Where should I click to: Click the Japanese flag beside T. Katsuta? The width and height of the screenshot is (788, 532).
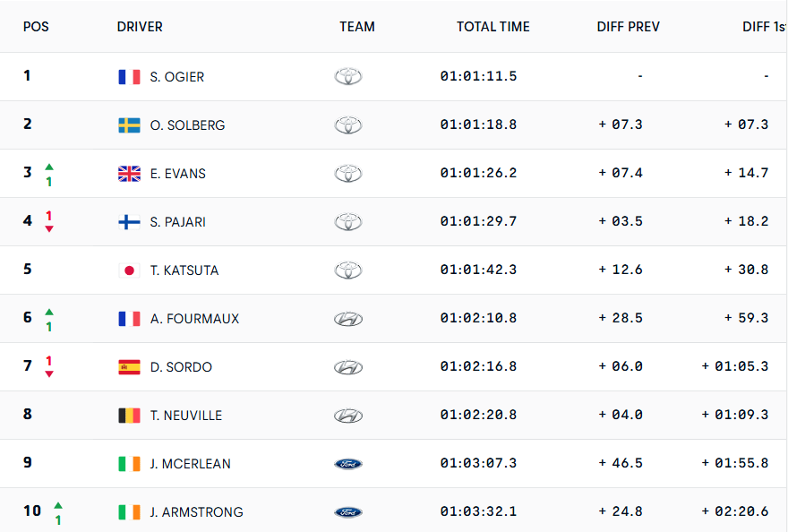tap(129, 270)
